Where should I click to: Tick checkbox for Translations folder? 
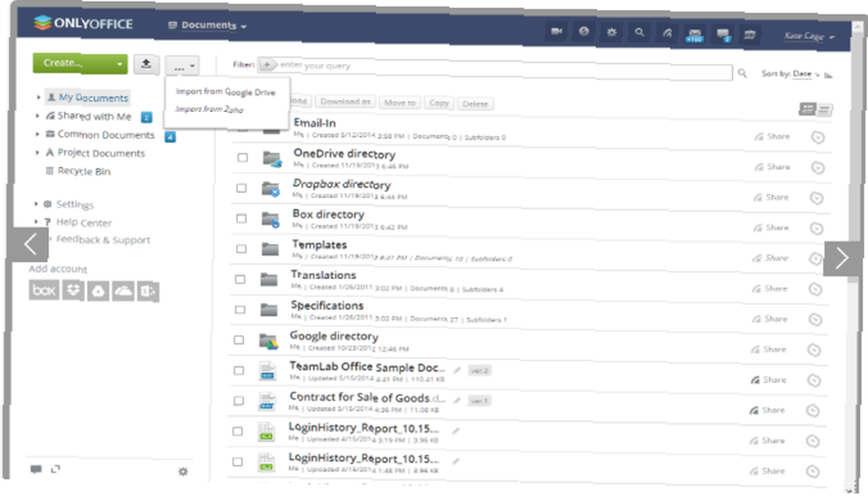click(x=240, y=280)
